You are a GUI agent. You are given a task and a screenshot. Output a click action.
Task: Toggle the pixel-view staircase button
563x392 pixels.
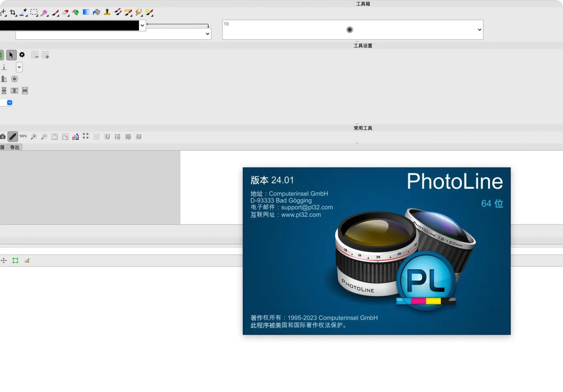[x=13, y=137]
